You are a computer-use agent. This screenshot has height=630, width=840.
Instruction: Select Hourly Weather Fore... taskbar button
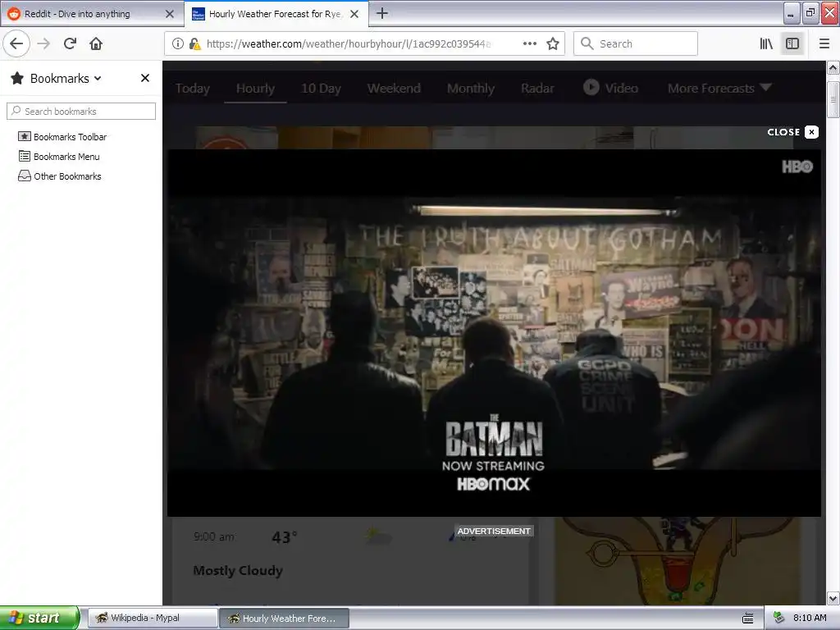tap(285, 619)
